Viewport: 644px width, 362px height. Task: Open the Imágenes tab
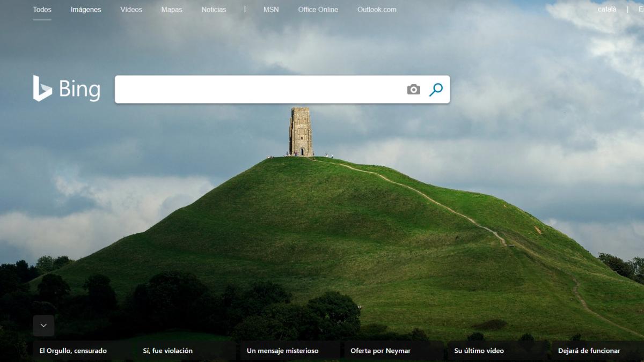pos(86,10)
